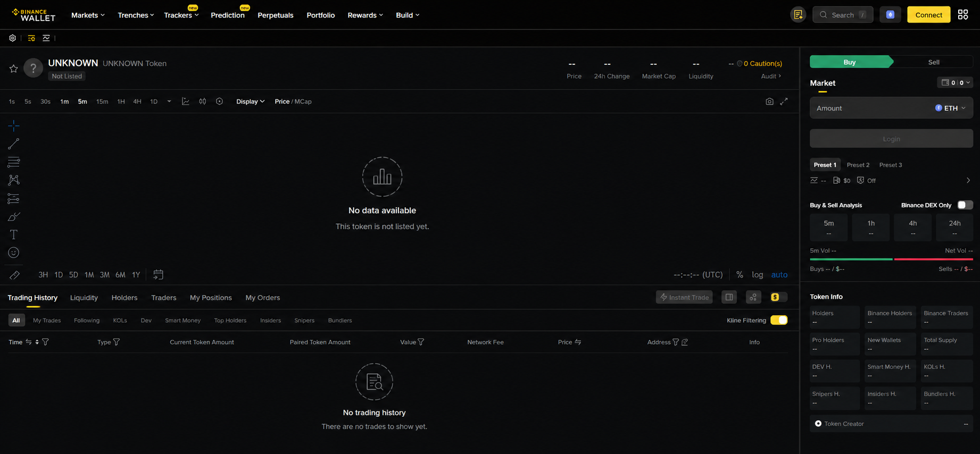Open the Trackers dropdown menu
Viewport: 980px width, 454px height.
[181, 15]
